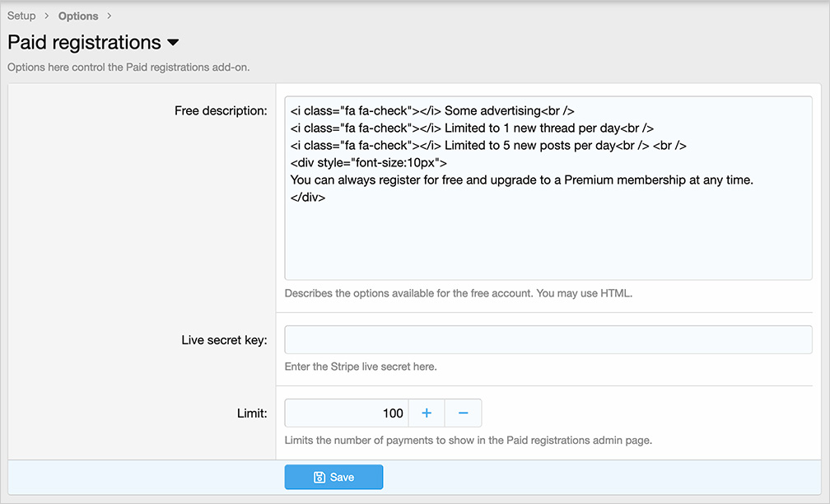Click the "Live secret key:" label
The height and width of the screenshot is (504, 830).
224,340
